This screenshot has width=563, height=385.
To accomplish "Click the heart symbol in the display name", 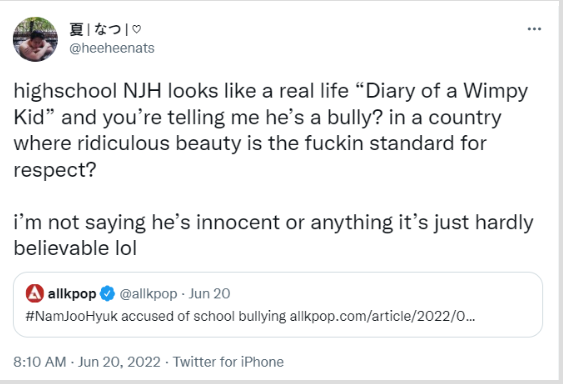I will 136,29.
